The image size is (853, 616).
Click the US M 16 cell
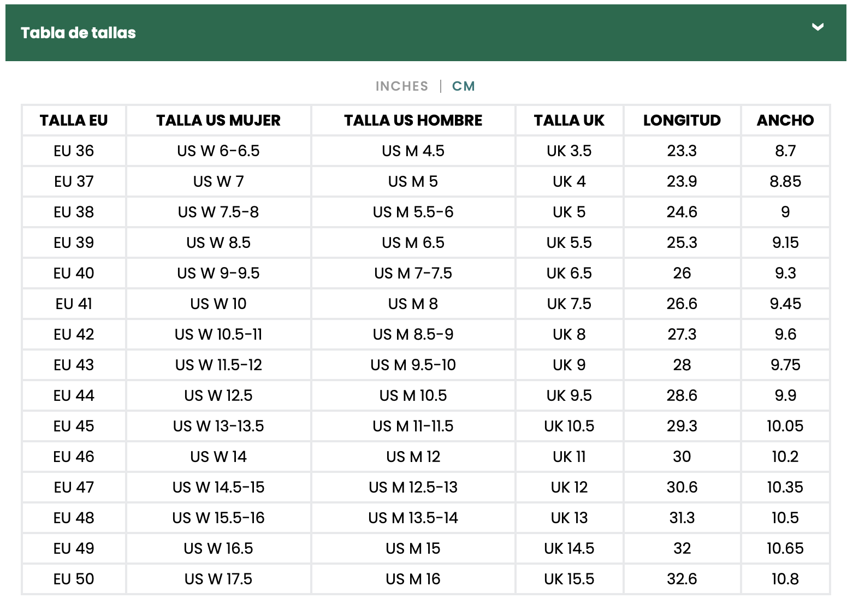coord(413,579)
